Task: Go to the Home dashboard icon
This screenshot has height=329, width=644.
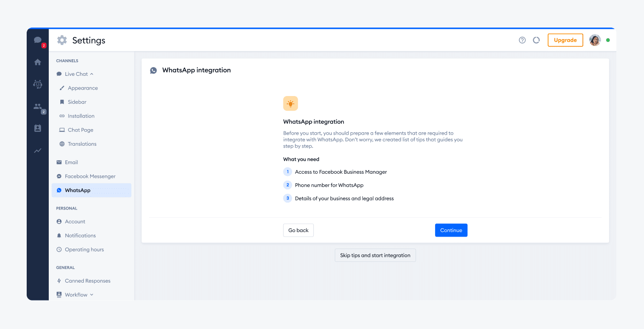Action: (38, 62)
